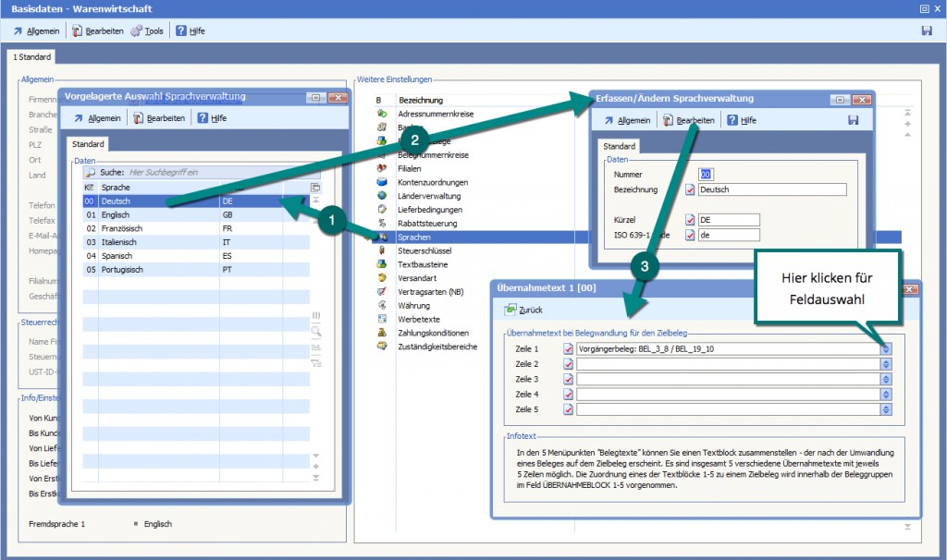Image resolution: width=947 pixels, height=560 pixels.
Task: Open field selection dropdown for Zeile 3
Action: 885,379
